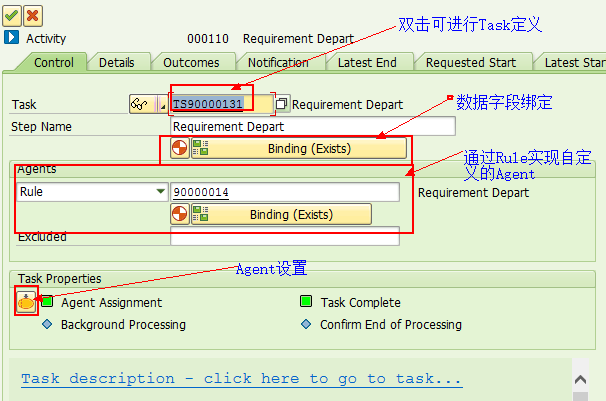This screenshot has height=401, width=606.
Task: Click the task binding delete circle icon
Action: 179,148
